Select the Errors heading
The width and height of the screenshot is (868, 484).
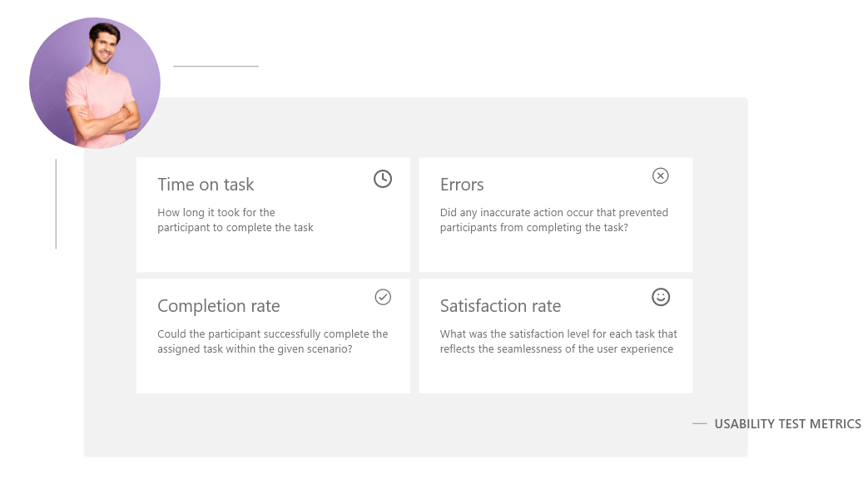coord(462,184)
